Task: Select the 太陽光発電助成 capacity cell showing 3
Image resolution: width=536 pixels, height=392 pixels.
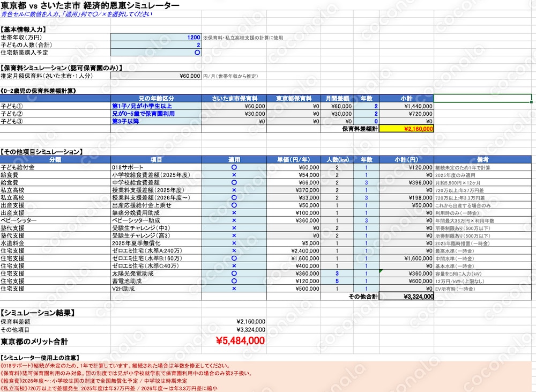Action: 337,273
